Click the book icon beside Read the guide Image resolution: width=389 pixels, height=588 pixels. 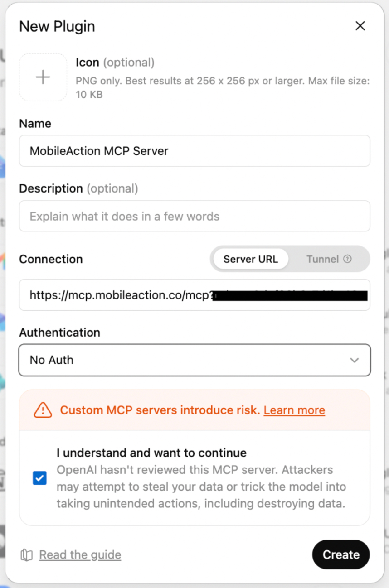27,555
